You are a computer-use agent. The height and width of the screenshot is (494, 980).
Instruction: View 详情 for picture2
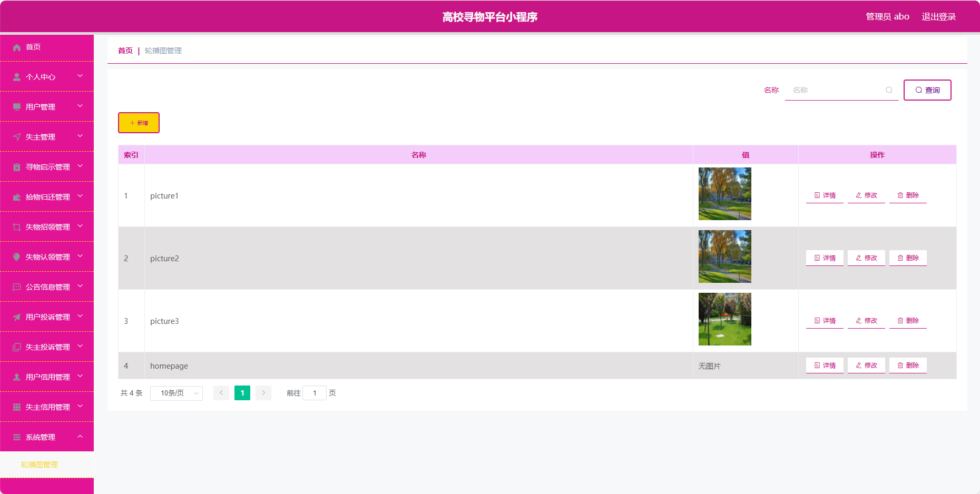pyautogui.click(x=825, y=258)
